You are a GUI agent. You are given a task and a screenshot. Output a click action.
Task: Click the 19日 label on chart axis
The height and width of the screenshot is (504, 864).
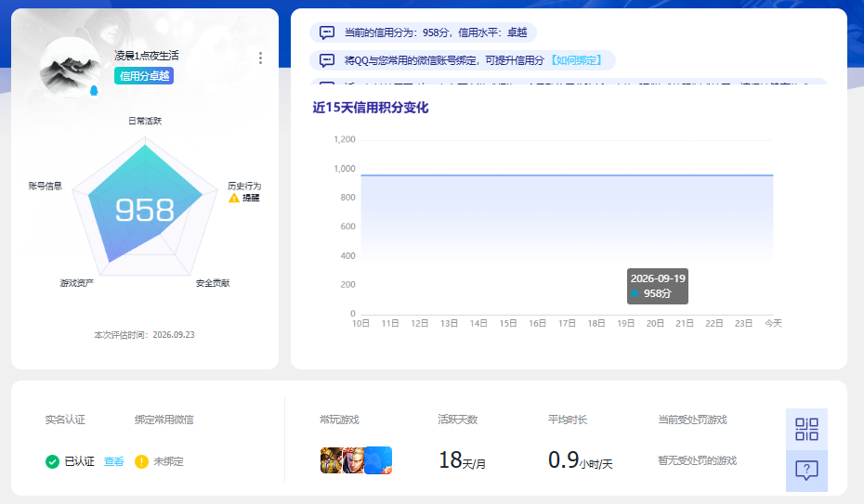625,324
